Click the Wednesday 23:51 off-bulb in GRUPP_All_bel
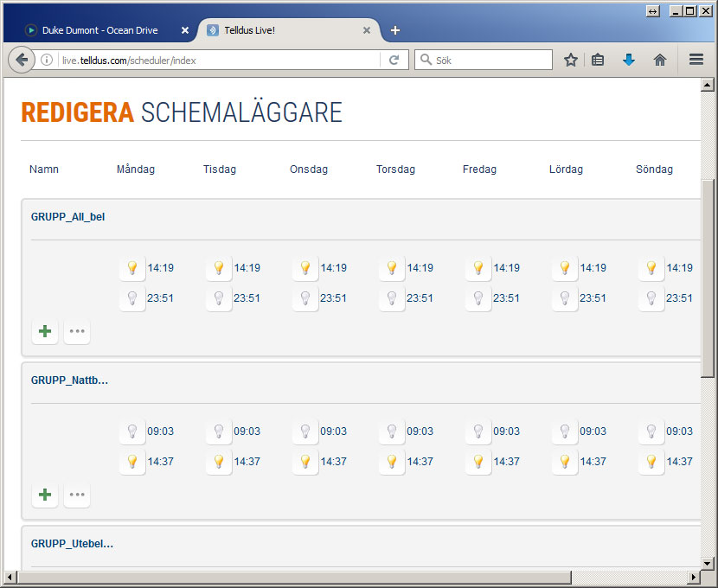The width and height of the screenshot is (718, 588). (x=305, y=298)
